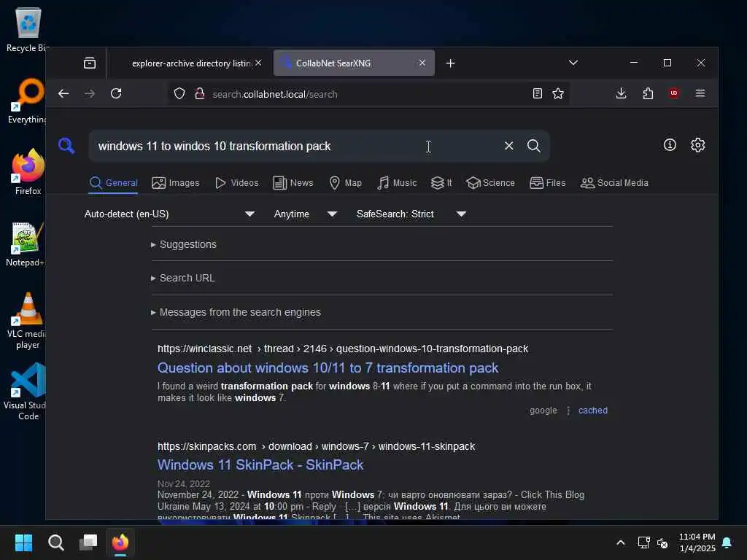This screenshot has width=747, height=560.
Task: Close the CollabNet SearXNG tab
Action: (422, 63)
